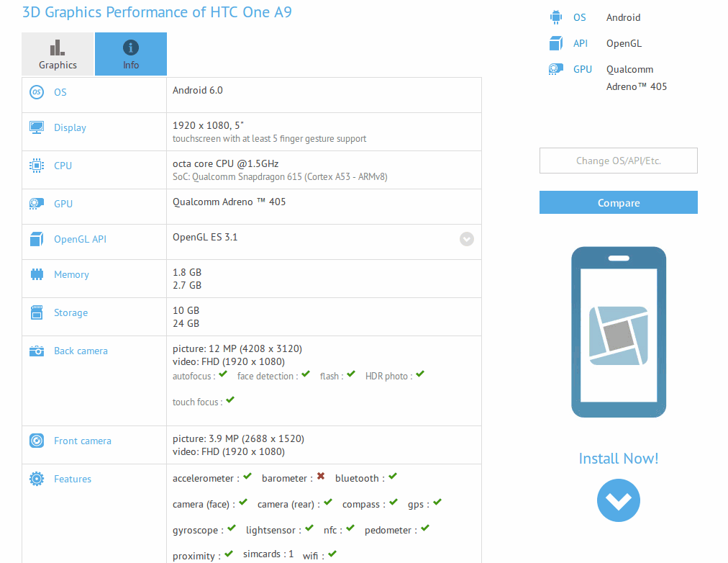Click the bluetooth checkmark
The height and width of the screenshot is (563, 728).
point(393,476)
